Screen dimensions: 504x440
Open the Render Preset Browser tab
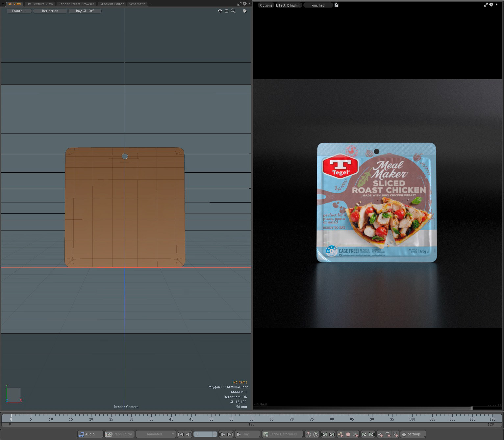(76, 4)
